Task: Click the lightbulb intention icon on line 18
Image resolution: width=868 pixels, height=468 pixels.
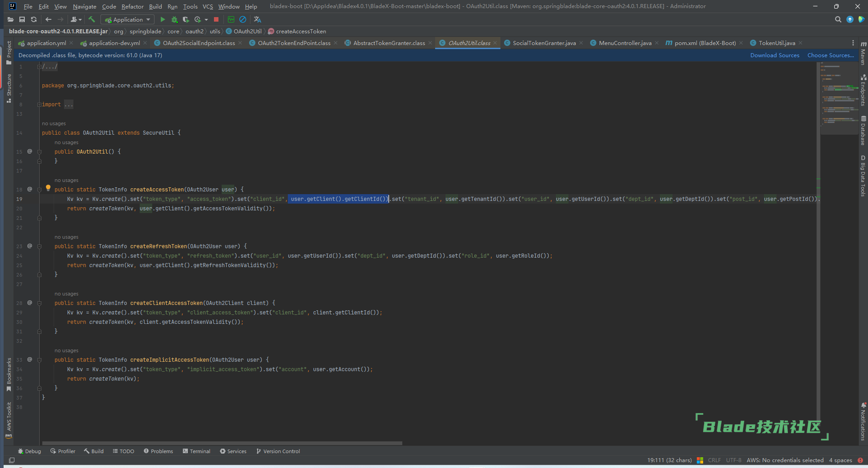Action: pos(48,188)
